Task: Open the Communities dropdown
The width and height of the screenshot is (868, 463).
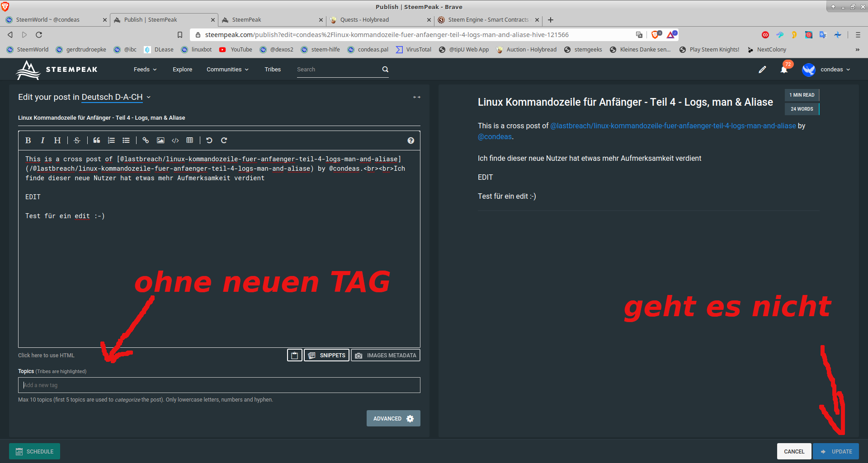Action: (227, 70)
